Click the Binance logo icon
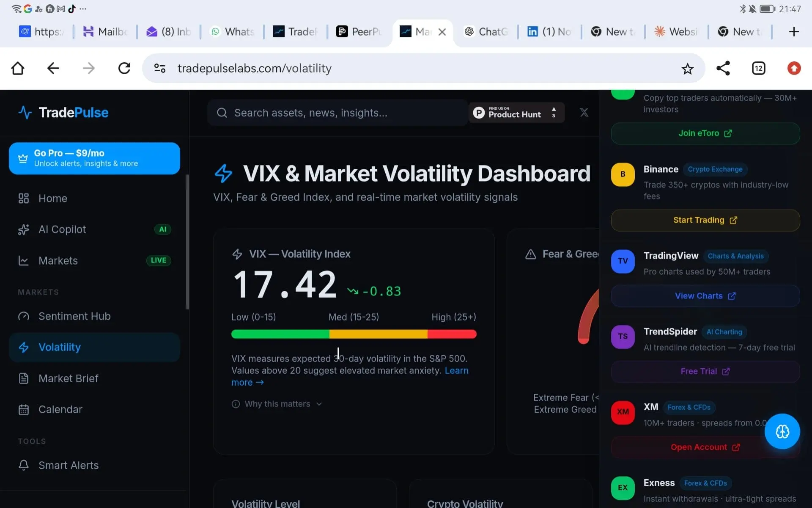Image resolution: width=812 pixels, height=508 pixels. click(x=623, y=174)
